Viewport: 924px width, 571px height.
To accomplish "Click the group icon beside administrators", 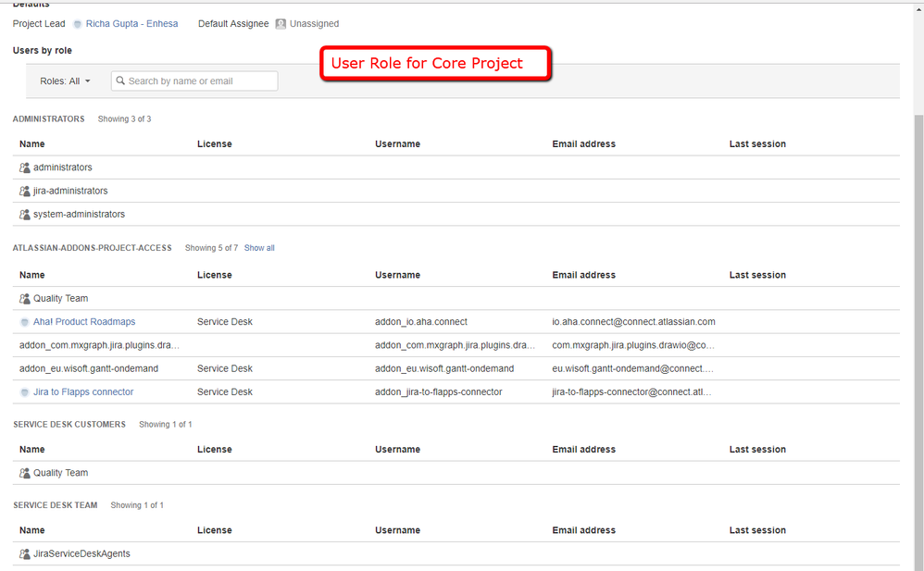I will 24,168.
